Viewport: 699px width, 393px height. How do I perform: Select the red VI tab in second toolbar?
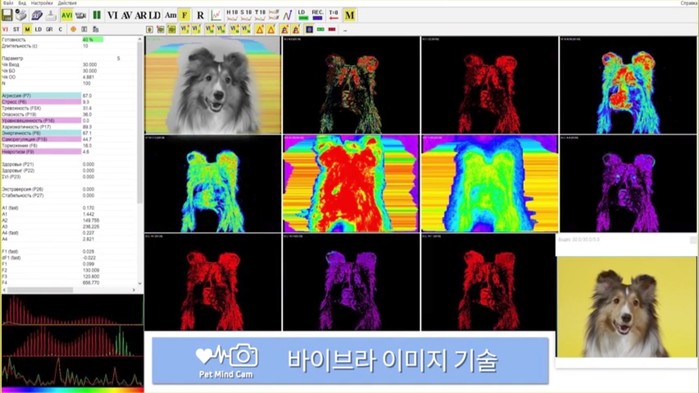click(5, 29)
